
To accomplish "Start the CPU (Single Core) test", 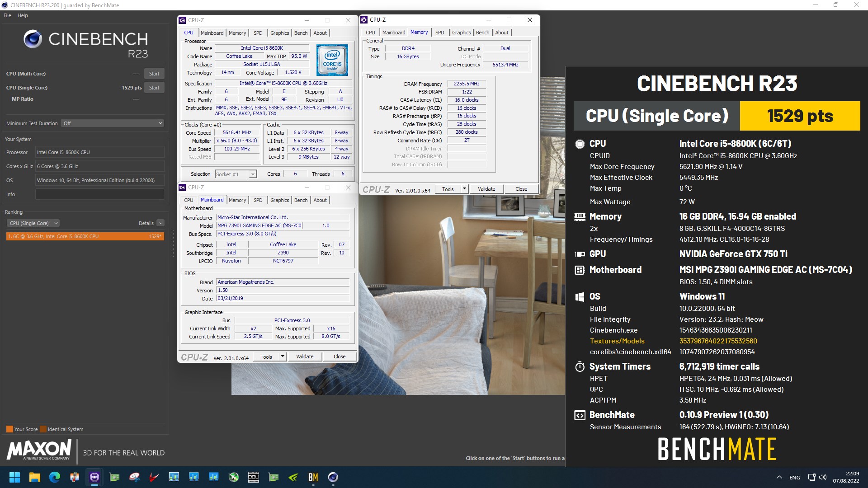I will (x=154, y=88).
